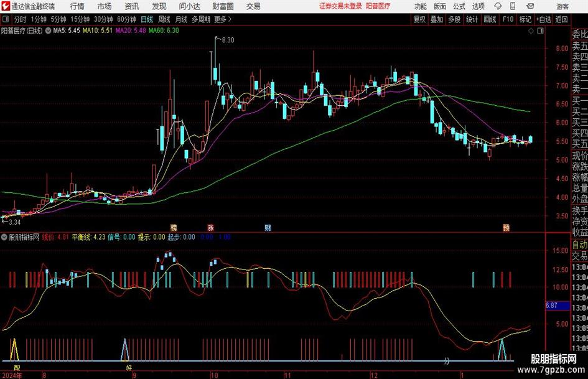Click the 阳普医疗 red stock name link
Screen dimensions: 588x379
[x=378, y=6]
